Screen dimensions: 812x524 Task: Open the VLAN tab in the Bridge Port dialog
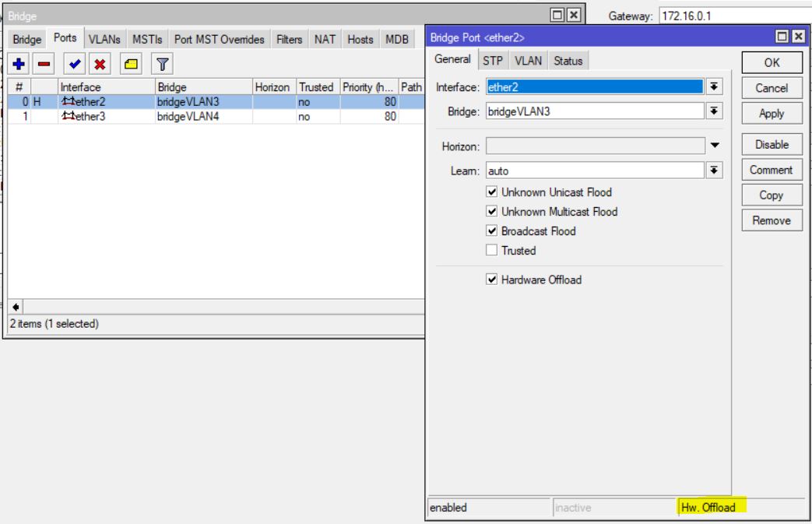(528, 61)
